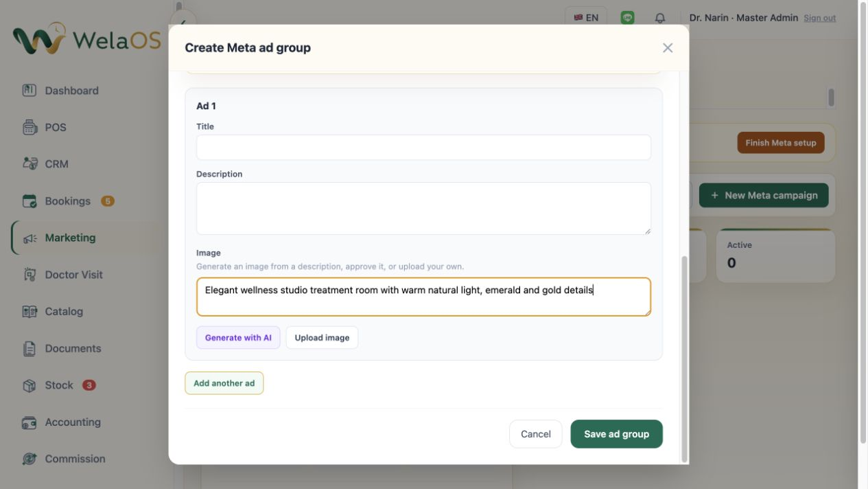The width and height of the screenshot is (868, 489).
Task: Click Save ad group button
Action: click(616, 434)
